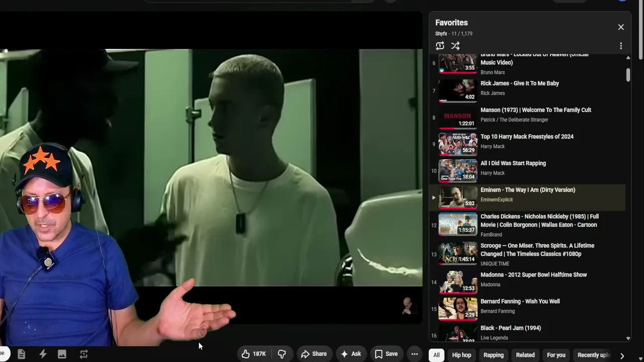The width and height of the screenshot is (644, 362).
Task: Save the video to a playlist
Action: tap(386, 354)
